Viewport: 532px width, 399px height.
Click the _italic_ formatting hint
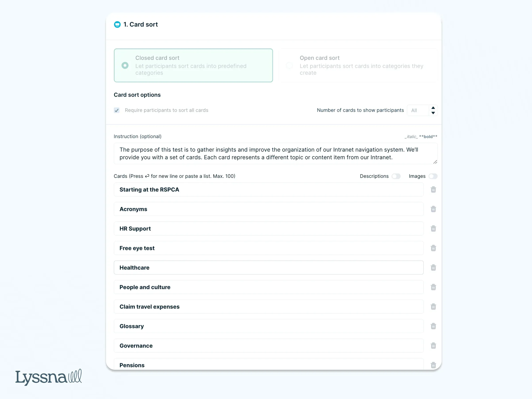point(411,136)
